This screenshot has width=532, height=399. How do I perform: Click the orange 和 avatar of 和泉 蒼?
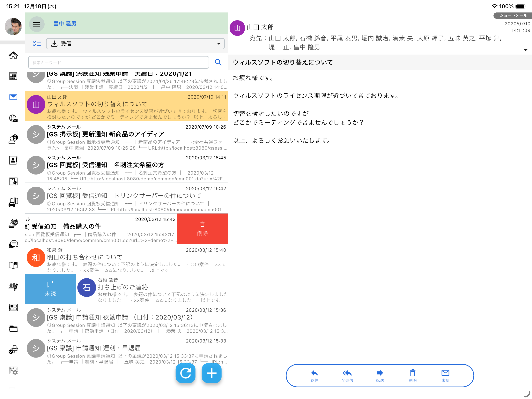[x=36, y=258]
